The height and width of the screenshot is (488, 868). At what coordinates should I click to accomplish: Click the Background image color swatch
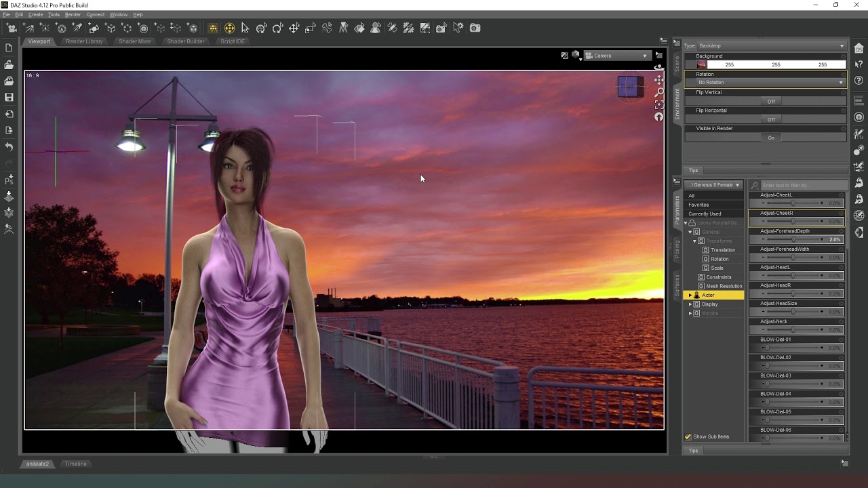[x=701, y=64]
